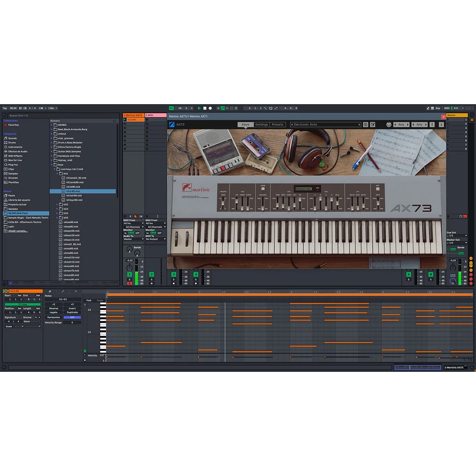
Task: Open the Electronic Koto preset selector
Action: click(325, 125)
